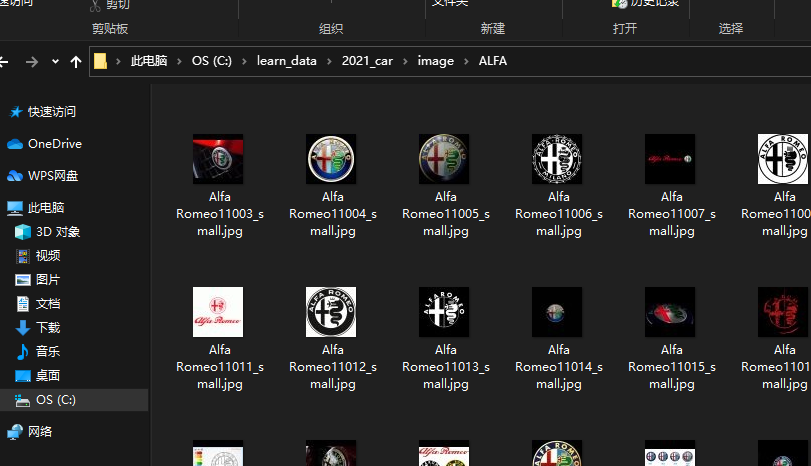The image size is (811, 466).
Task: Click file name Alfa Romeo11003_small.jpg
Action: (x=220, y=214)
